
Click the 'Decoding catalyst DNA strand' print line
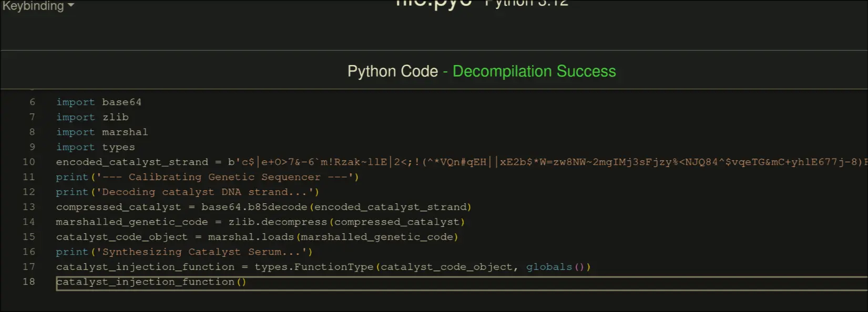pos(187,192)
